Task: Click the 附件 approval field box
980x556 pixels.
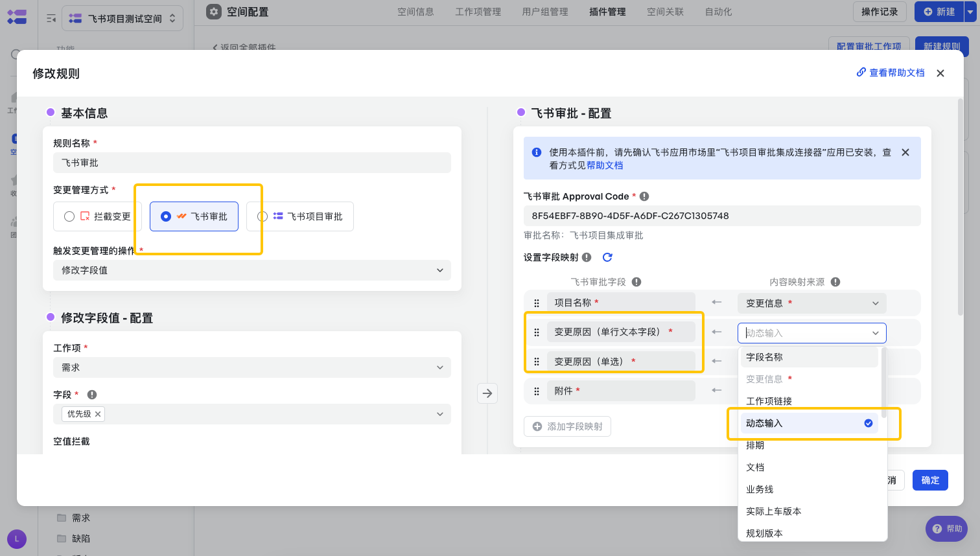Action: (621, 391)
